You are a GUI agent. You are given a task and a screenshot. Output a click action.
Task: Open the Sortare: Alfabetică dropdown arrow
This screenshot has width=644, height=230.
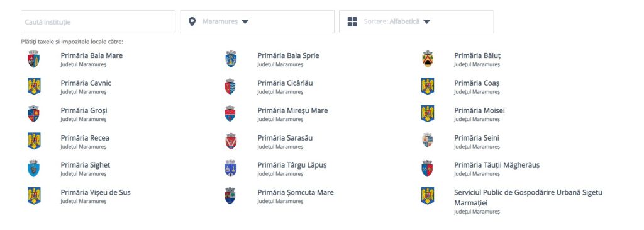click(x=427, y=22)
